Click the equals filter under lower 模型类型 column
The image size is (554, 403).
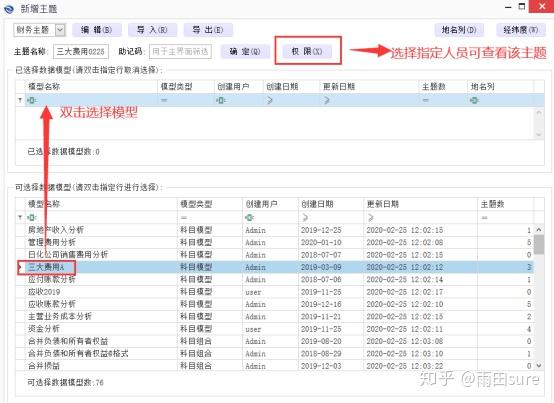184,218
